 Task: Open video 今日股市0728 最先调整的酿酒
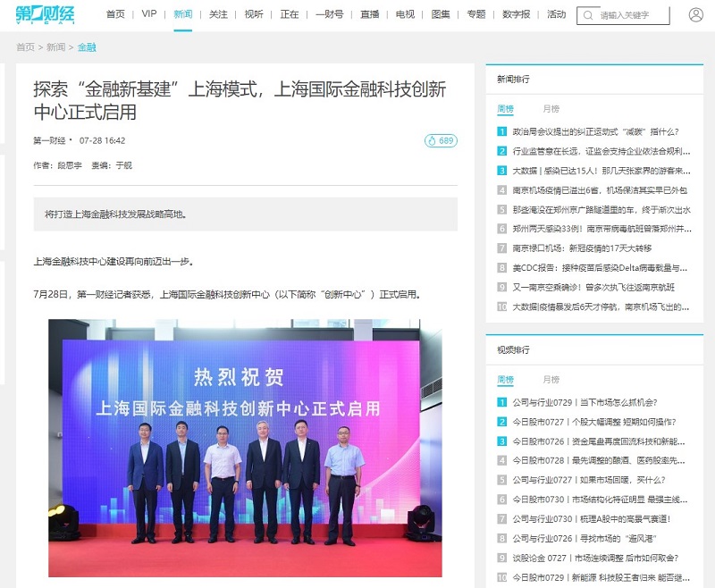pyautogui.click(x=599, y=460)
